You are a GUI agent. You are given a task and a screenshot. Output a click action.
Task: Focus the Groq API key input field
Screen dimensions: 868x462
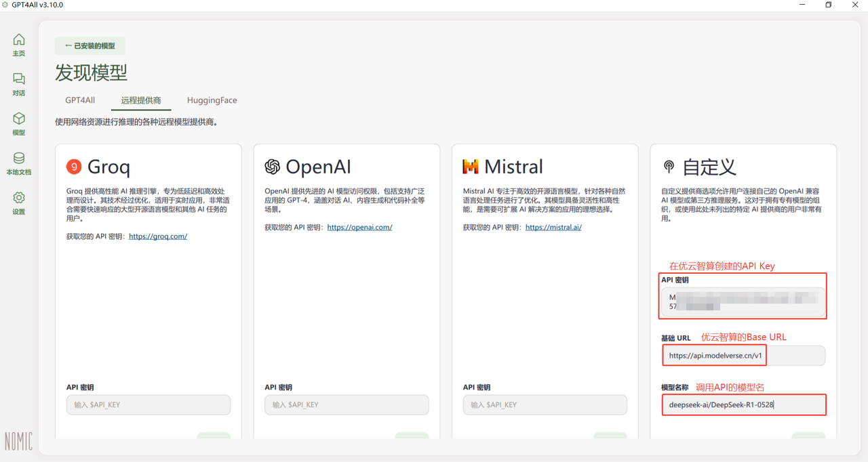pyautogui.click(x=149, y=404)
